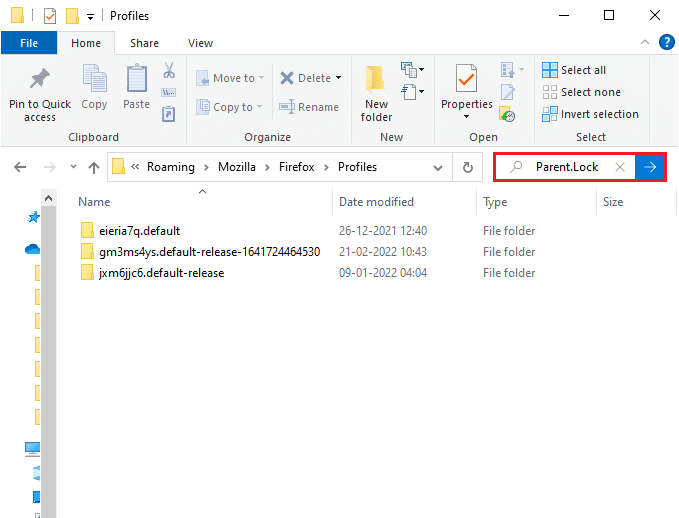
Task: Run search with blue arrow button
Action: (x=650, y=167)
